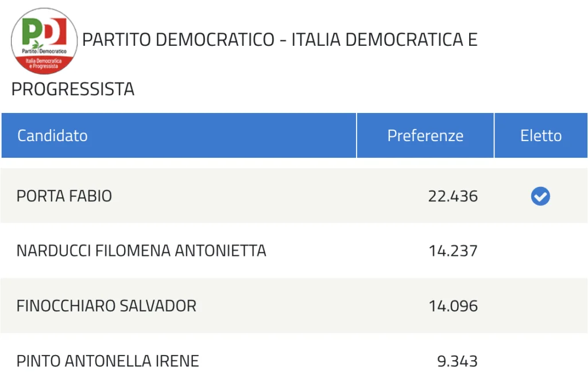Viewport: 588px width, 378px height.
Task: Click candidate PINTO ANTONELLA IRENE
Action: coord(107,361)
